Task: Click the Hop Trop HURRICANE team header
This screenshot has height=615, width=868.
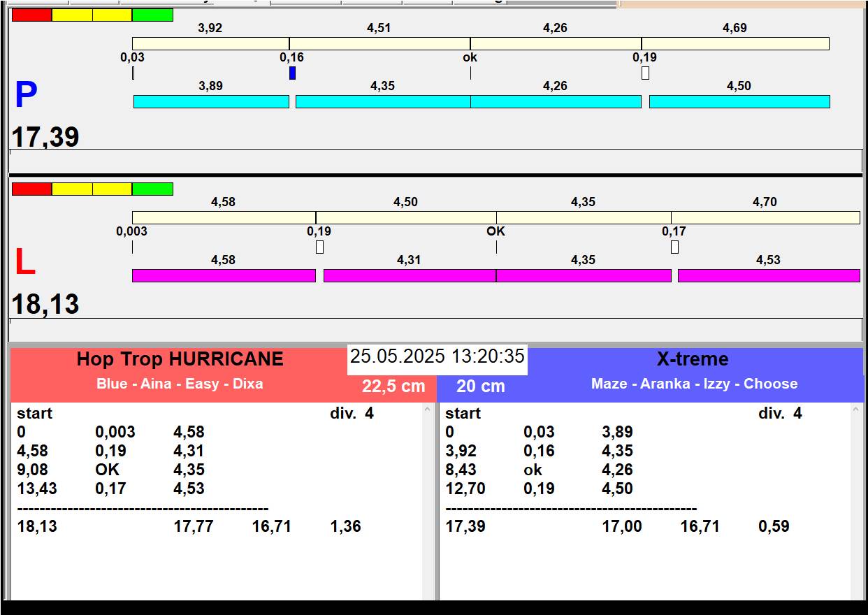Action: tap(180, 359)
